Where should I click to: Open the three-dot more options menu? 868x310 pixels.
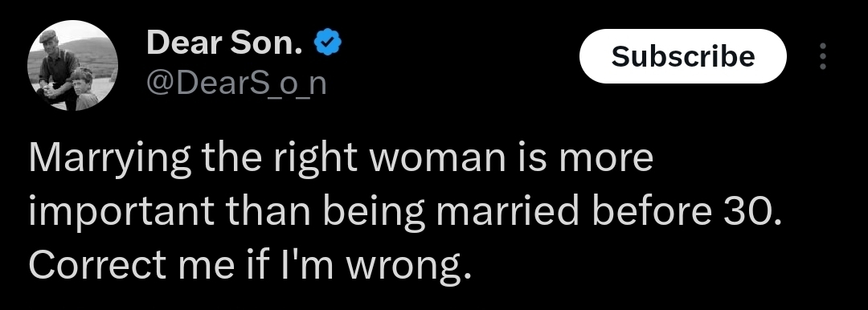823,56
